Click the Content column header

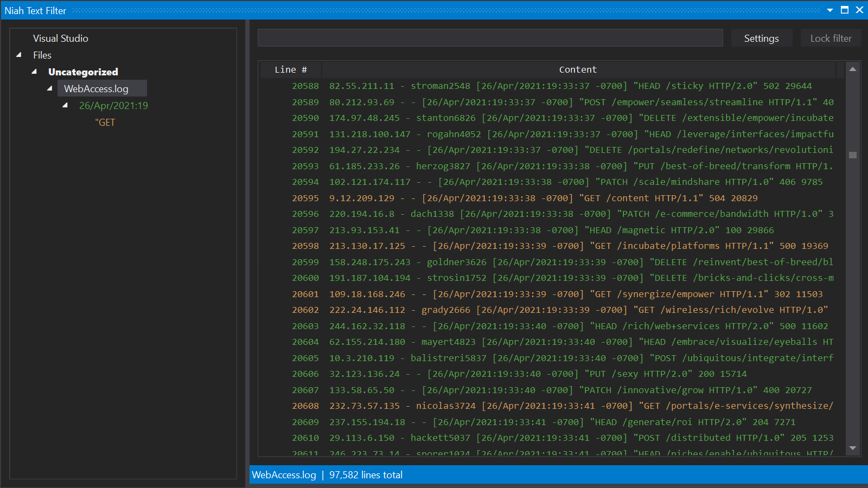[578, 69]
